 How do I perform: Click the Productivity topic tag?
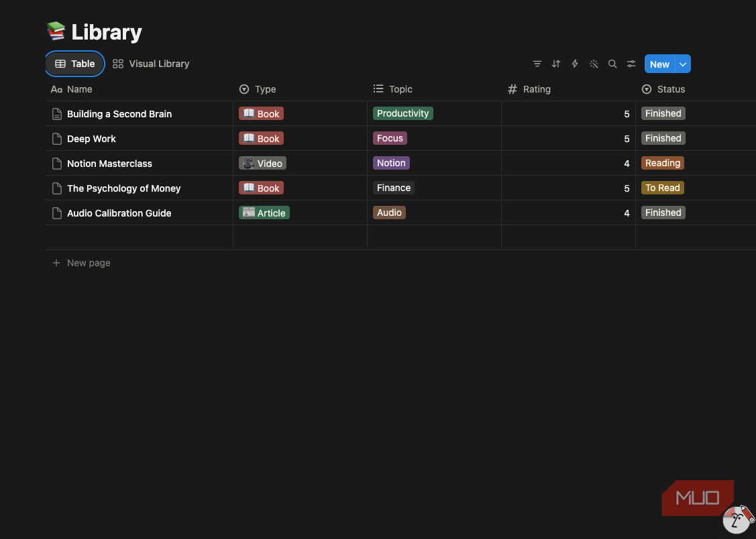coord(402,113)
